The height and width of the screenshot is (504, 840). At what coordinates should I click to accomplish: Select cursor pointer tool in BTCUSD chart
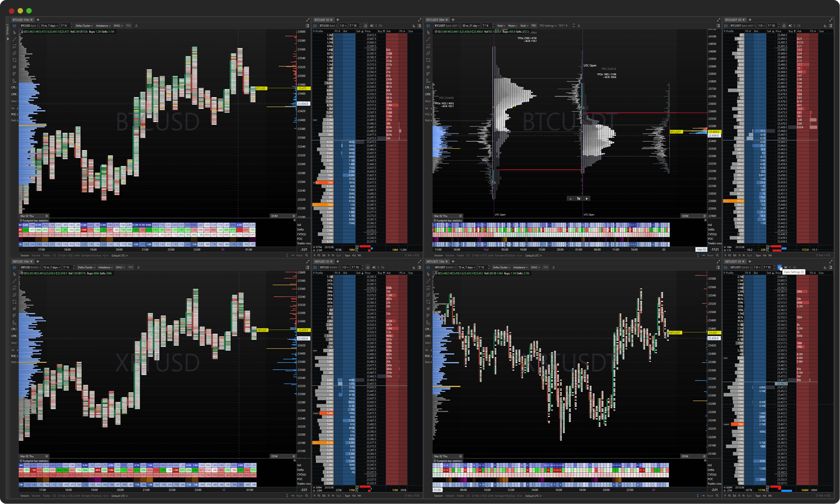point(14,32)
